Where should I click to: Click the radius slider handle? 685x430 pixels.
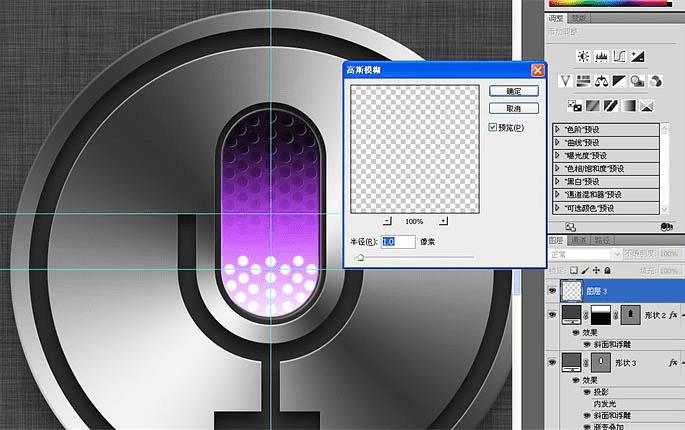pyautogui.click(x=360, y=258)
